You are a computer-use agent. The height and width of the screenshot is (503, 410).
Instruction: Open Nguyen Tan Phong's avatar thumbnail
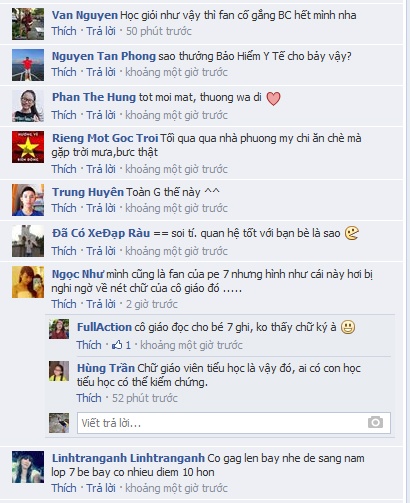(28, 65)
